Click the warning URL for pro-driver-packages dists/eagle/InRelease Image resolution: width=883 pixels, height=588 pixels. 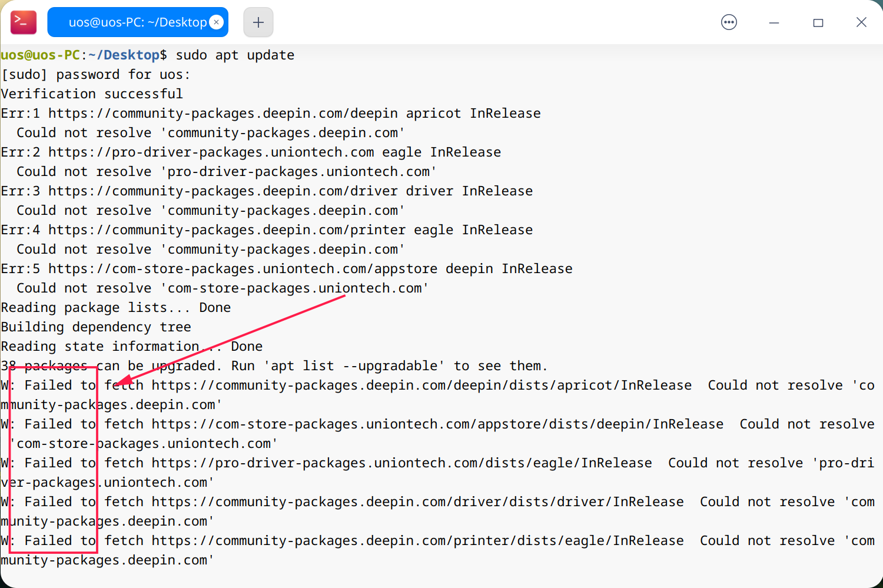[x=401, y=463]
